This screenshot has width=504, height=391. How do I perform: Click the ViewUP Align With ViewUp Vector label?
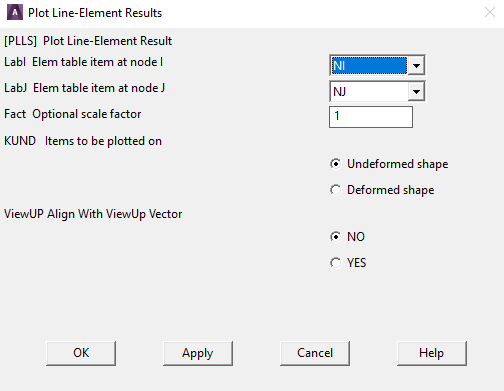click(x=93, y=214)
